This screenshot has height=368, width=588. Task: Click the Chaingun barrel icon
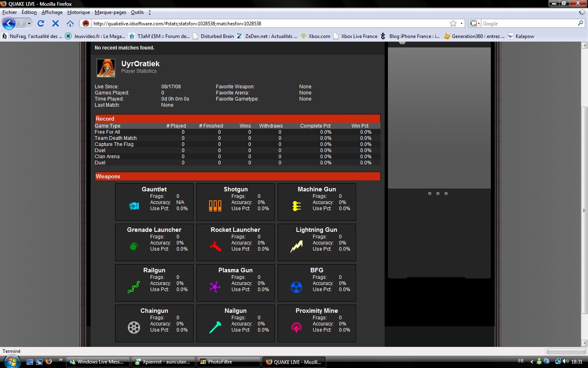(134, 327)
